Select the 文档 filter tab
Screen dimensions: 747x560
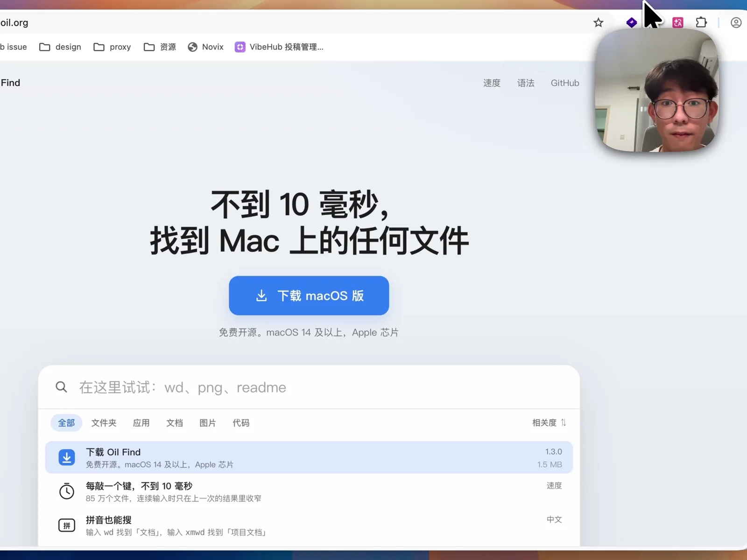175,423
